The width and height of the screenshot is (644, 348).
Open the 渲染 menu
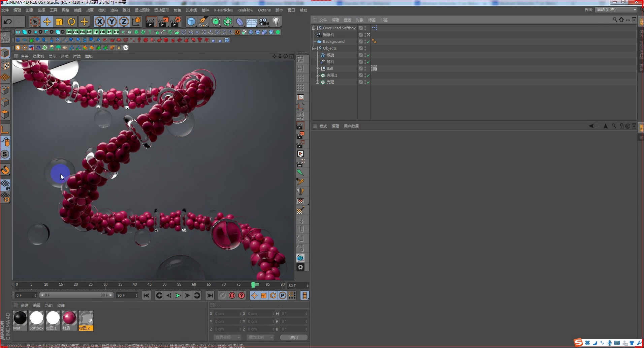point(114,10)
